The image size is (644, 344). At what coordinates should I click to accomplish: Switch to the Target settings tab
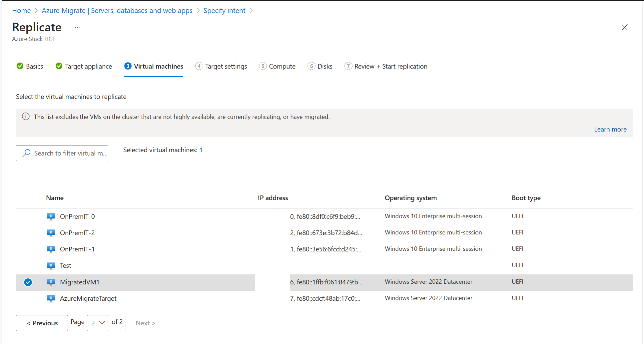[226, 66]
